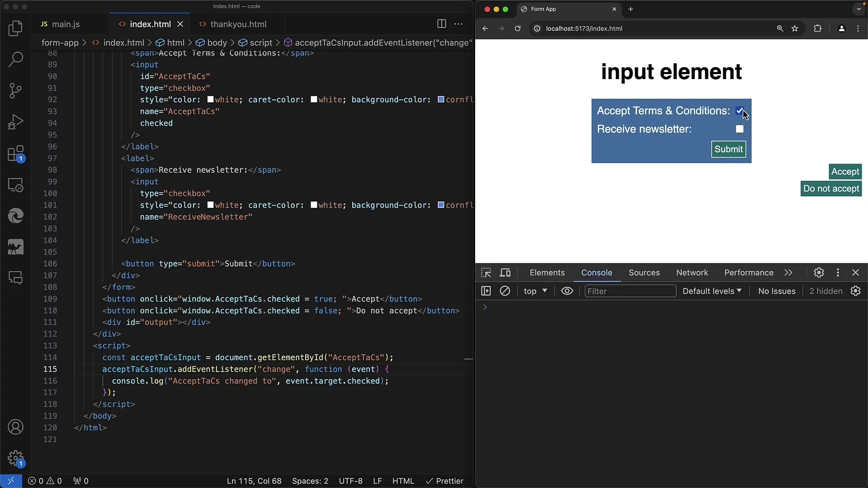
Task: Switch to the Elements tab in DevTools
Action: tap(547, 272)
